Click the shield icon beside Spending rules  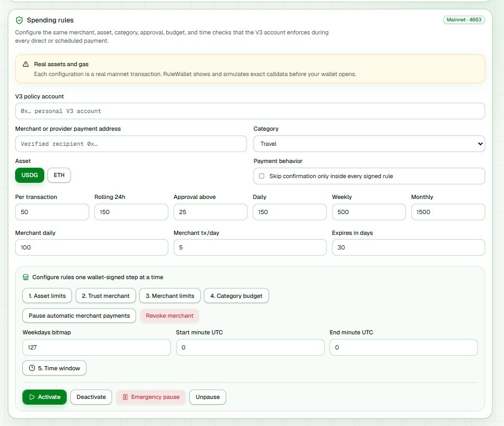19,20
